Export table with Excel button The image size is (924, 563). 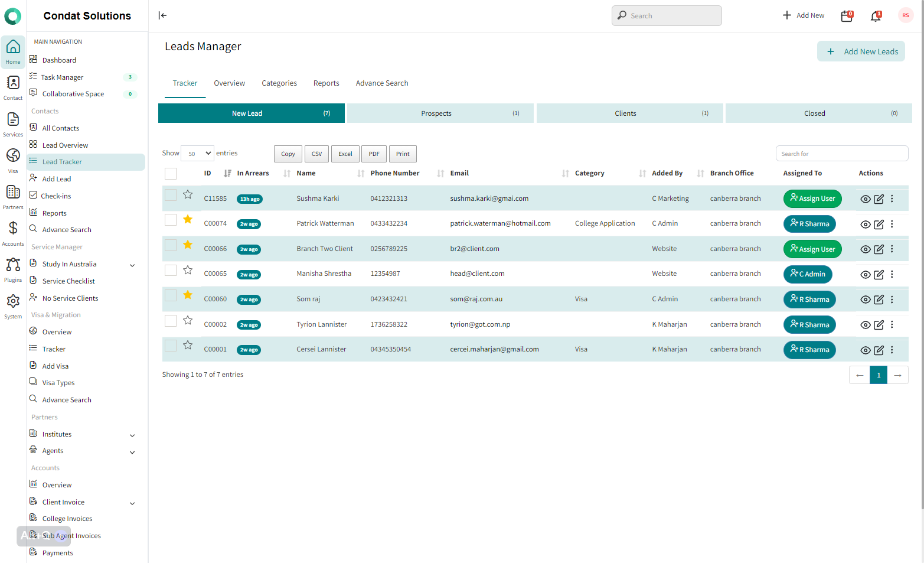click(345, 154)
